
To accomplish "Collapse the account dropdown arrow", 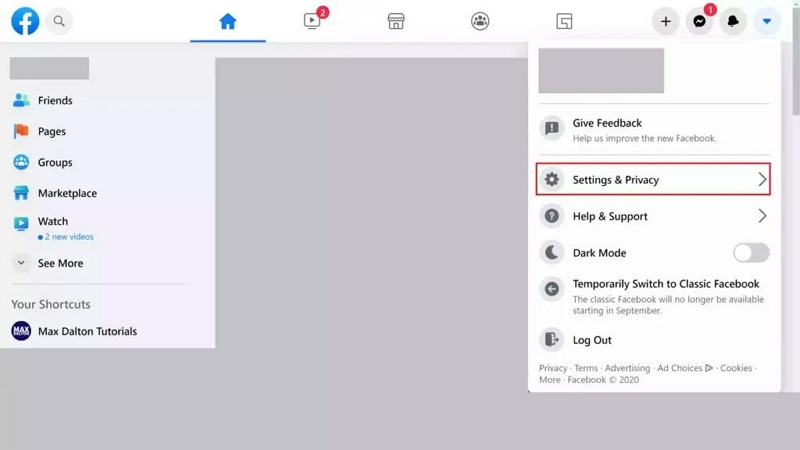I will (767, 21).
